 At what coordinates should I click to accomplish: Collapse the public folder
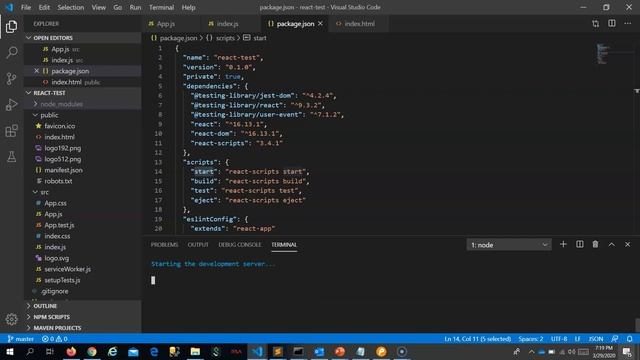(x=83, y=115)
